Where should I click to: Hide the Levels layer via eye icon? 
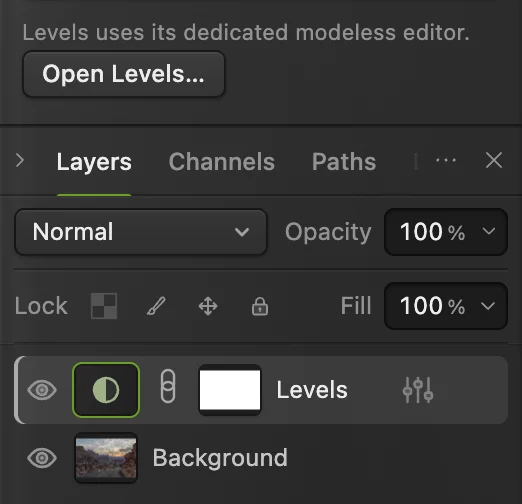click(x=42, y=390)
